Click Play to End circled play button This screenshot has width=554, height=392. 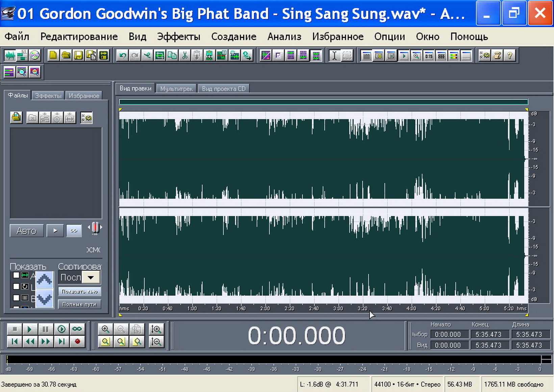coord(61,329)
